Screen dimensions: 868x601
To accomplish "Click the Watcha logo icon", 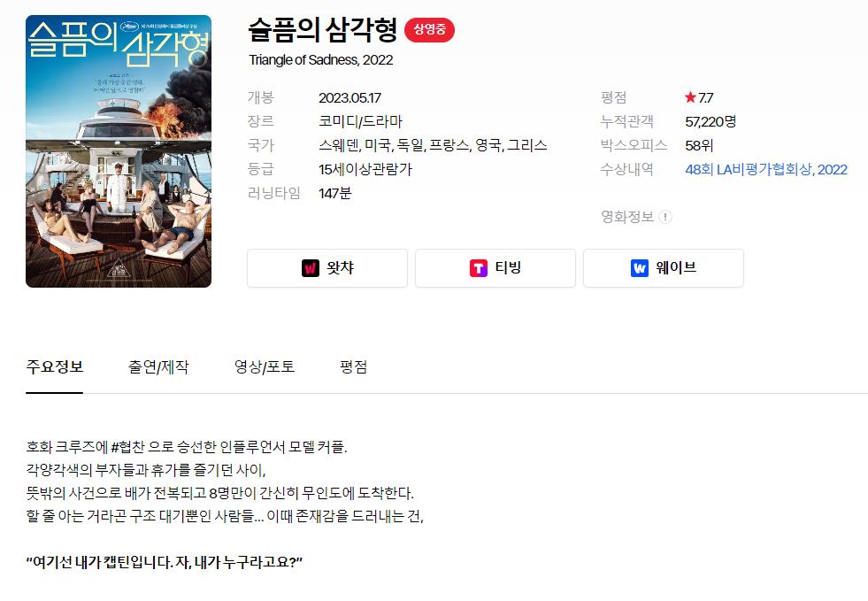I will (x=311, y=268).
